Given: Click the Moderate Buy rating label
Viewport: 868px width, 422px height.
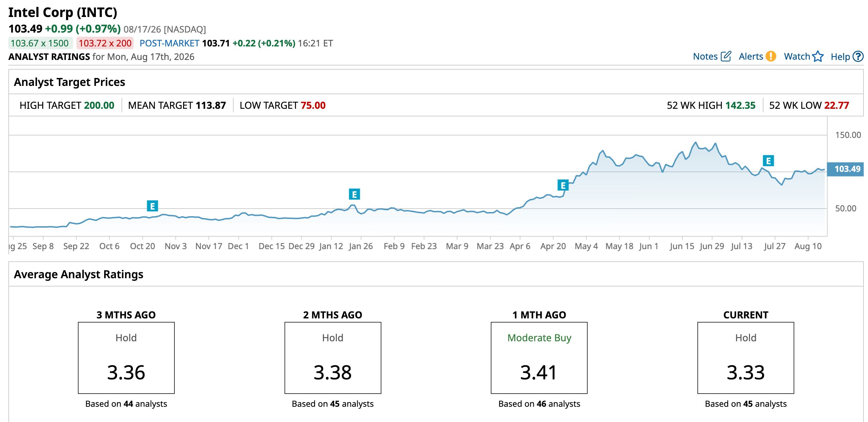Looking at the screenshot, I should (539, 338).
